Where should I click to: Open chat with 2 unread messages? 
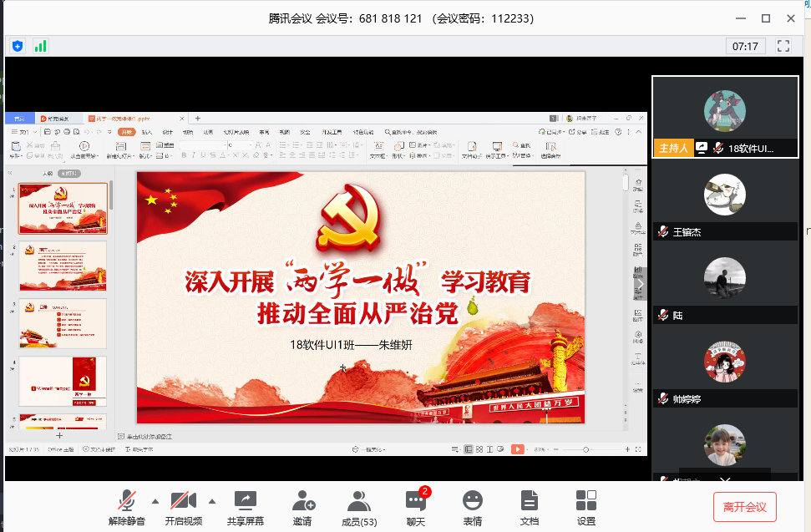417,507
